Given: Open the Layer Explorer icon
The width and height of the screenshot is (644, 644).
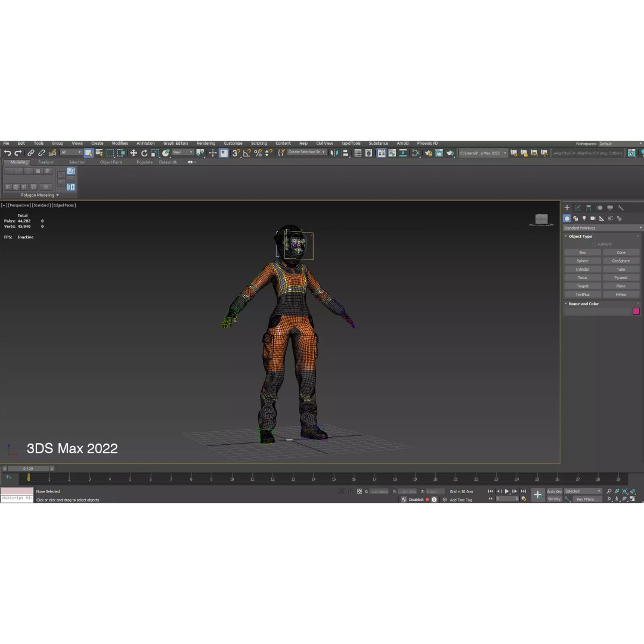Looking at the screenshot, I should [x=369, y=153].
